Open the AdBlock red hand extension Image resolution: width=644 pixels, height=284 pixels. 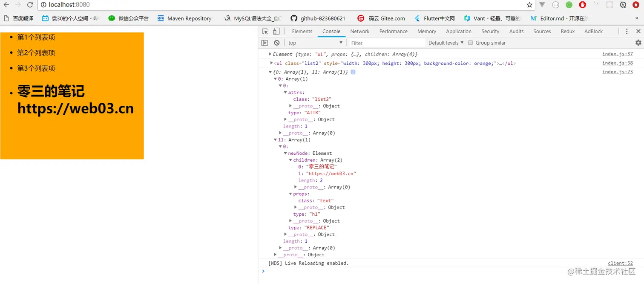(x=583, y=5)
